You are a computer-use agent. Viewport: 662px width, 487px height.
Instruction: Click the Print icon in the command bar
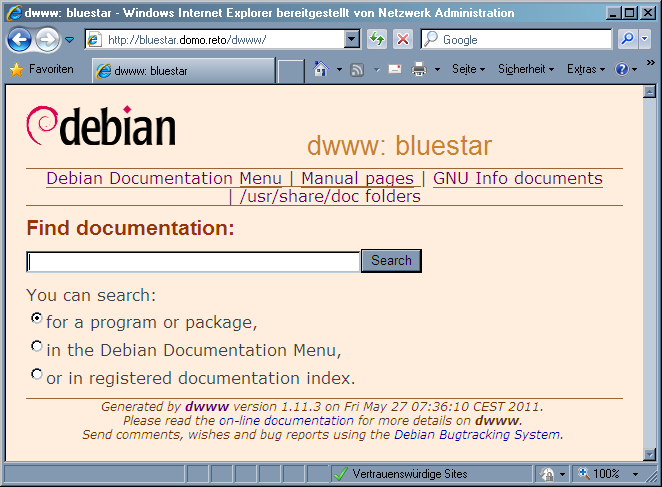pyautogui.click(x=420, y=70)
